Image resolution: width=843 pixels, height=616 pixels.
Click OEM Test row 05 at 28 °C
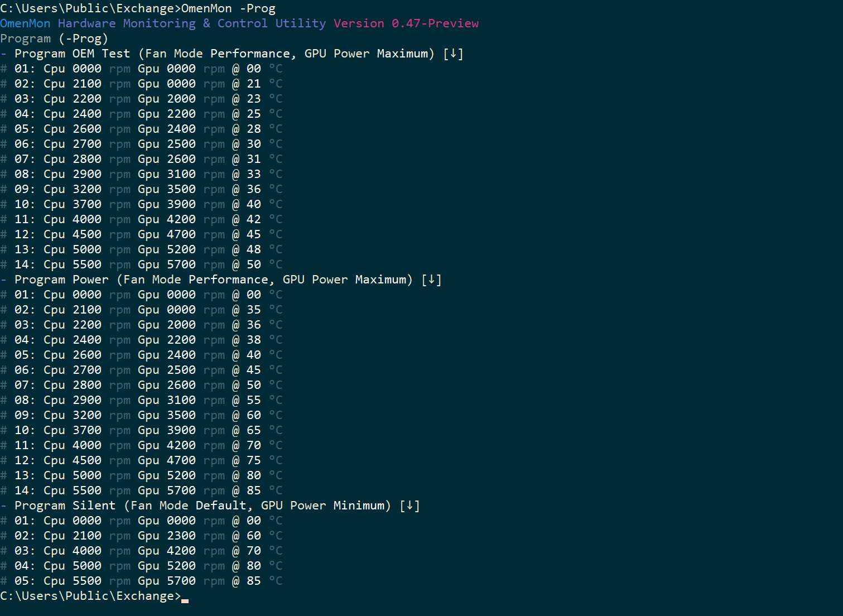[x=141, y=129]
